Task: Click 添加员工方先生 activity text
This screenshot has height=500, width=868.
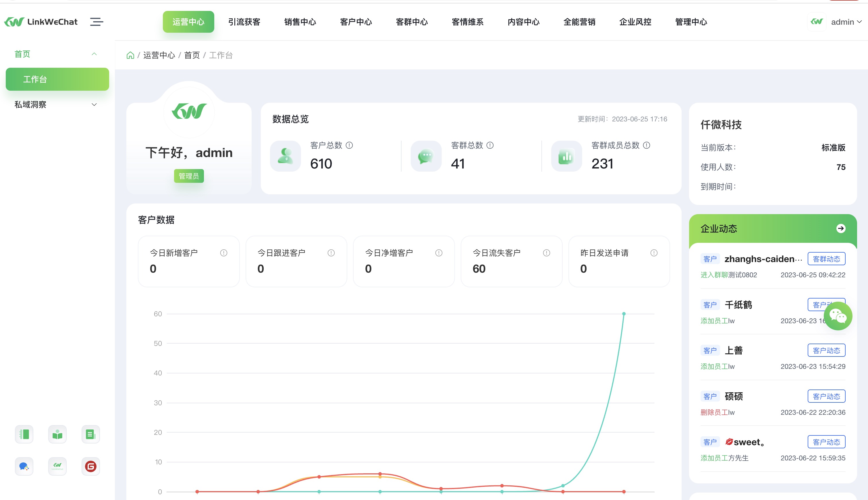Action: [724, 458]
